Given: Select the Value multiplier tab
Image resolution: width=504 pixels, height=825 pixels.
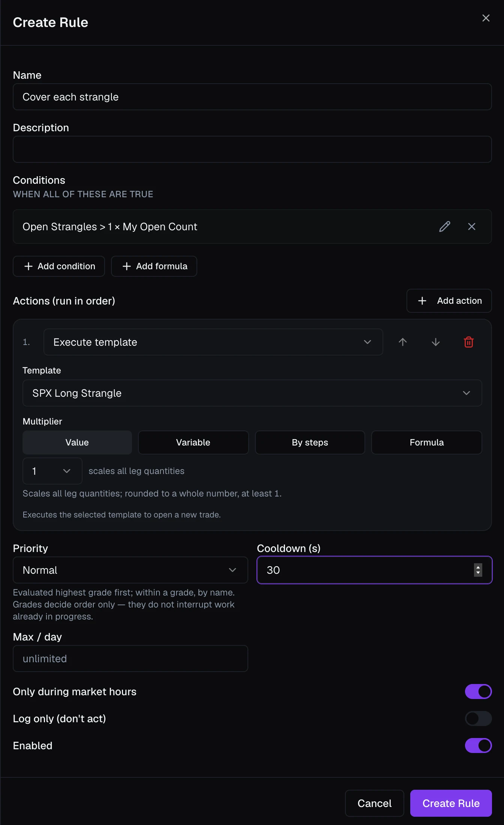Looking at the screenshot, I should [77, 442].
